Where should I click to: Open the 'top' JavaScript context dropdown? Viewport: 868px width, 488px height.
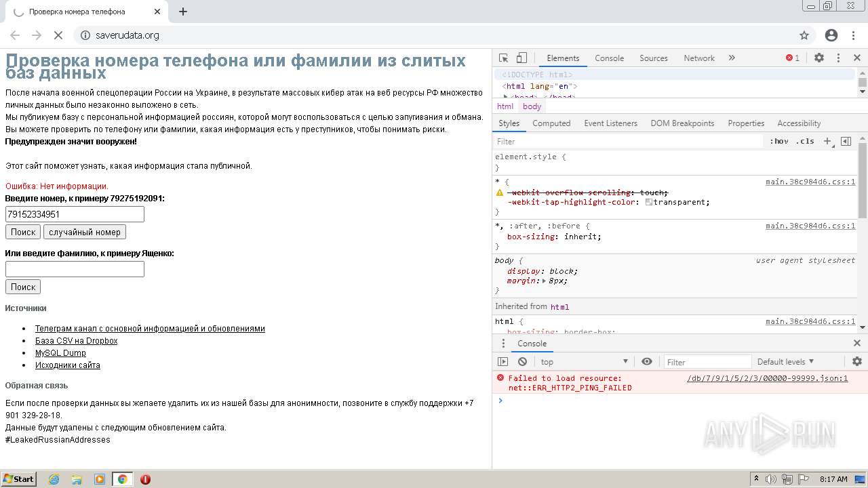[585, 362]
